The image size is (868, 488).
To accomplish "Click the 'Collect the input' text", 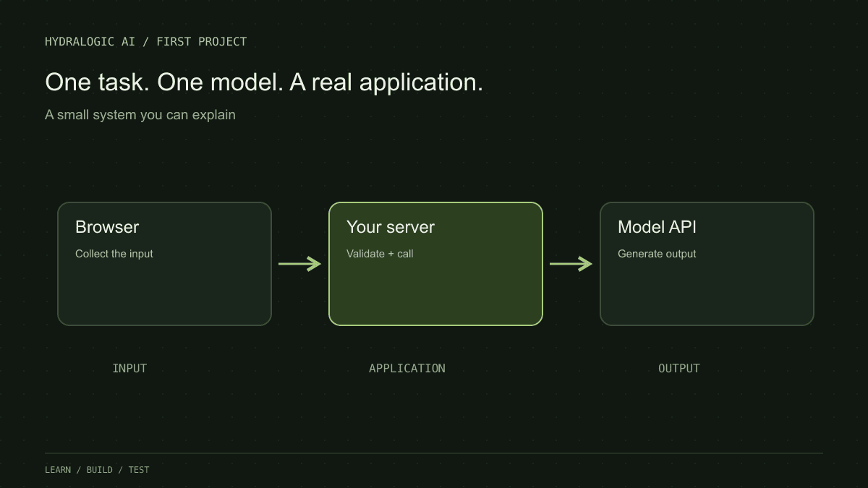I will 114,254.
